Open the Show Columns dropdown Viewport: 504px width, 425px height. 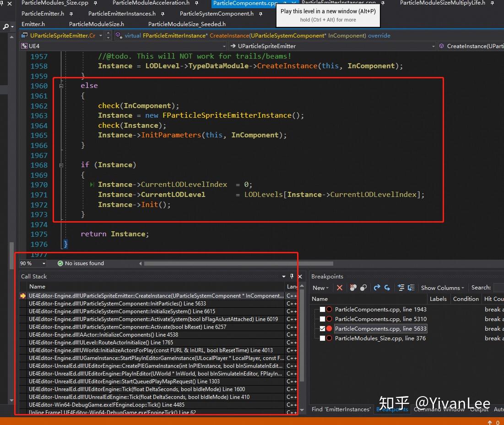tap(442, 288)
